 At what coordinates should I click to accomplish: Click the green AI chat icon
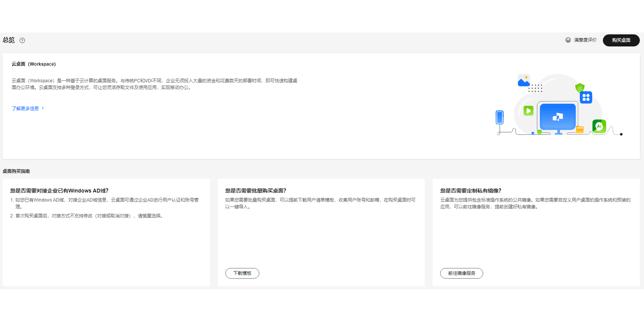click(x=599, y=126)
